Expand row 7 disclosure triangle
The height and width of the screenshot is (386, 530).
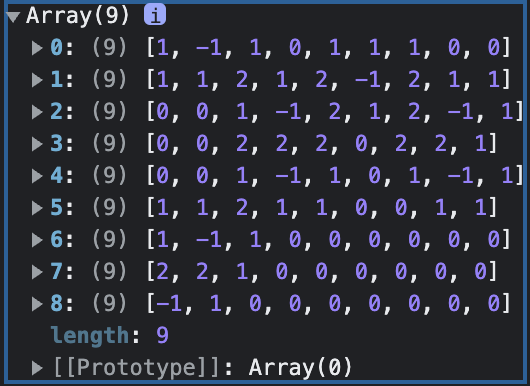tap(37, 272)
